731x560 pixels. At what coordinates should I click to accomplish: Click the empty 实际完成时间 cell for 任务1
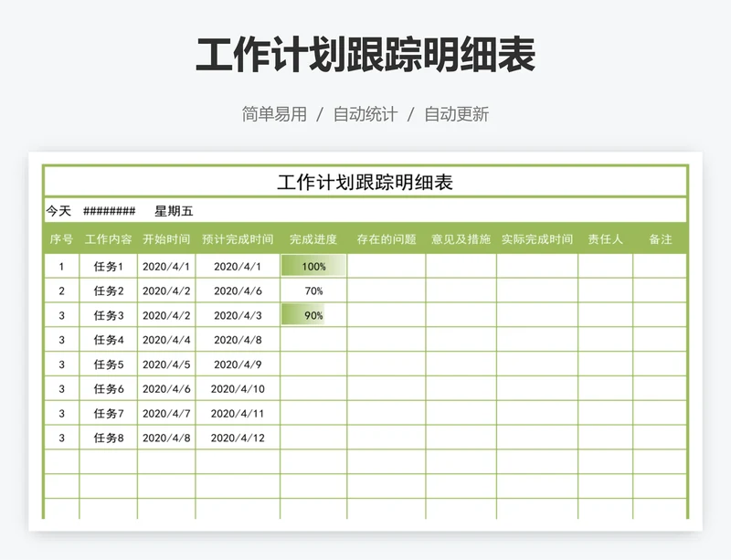[x=537, y=266]
